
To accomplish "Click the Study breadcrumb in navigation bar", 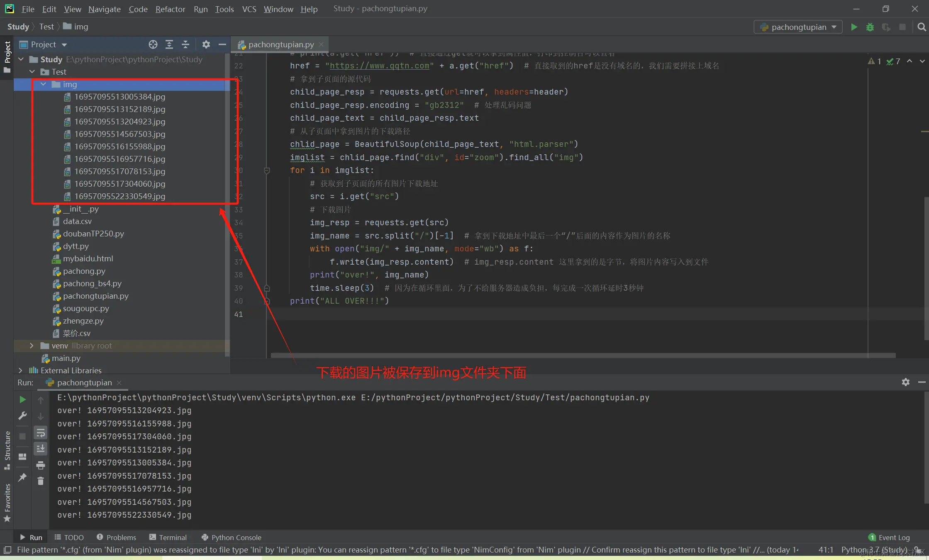I will point(18,27).
